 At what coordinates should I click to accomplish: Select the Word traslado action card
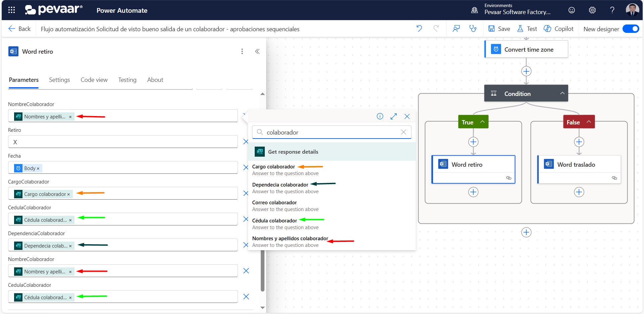tap(579, 169)
